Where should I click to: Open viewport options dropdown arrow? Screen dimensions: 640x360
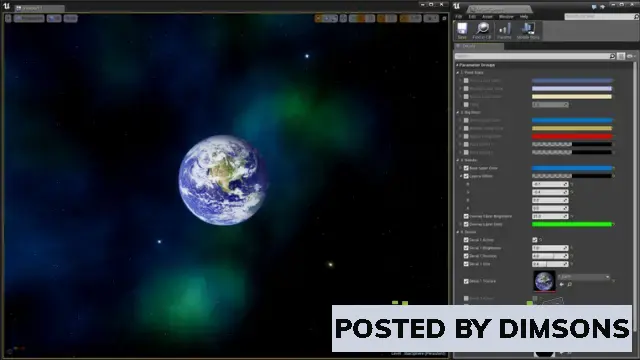point(8,18)
